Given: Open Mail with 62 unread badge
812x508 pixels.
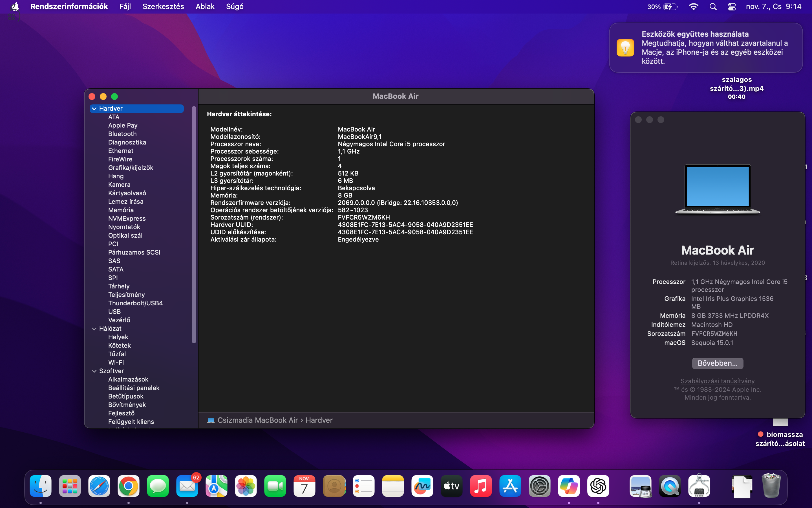Looking at the screenshot, I should (187, 486).
